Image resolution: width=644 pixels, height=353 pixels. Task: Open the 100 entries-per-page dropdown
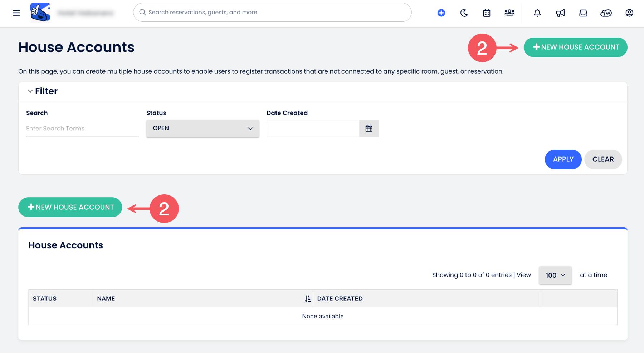555,275
